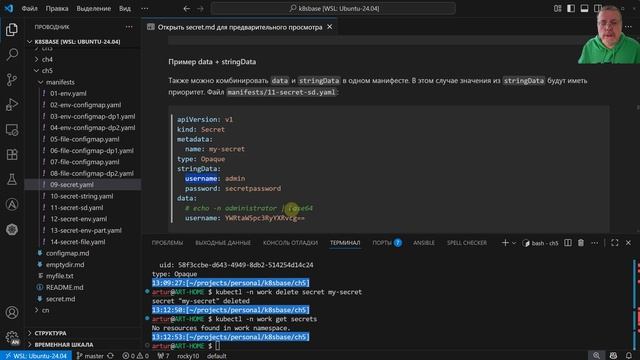Open Accounts menu icon
The width and height of the screenshot is (640, 360).
click(12, 312)
